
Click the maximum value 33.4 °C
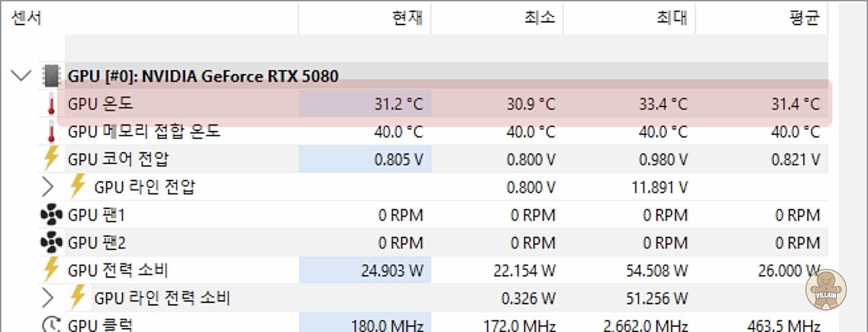663,104
